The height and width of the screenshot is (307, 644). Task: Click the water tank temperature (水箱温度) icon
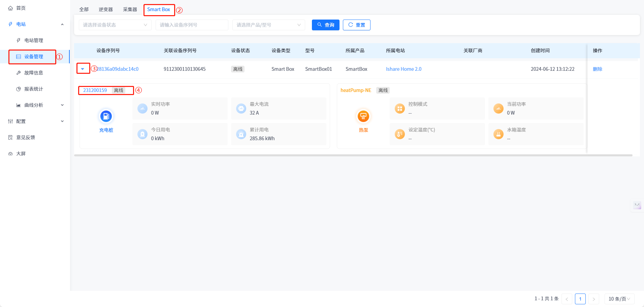coord(498,134)
